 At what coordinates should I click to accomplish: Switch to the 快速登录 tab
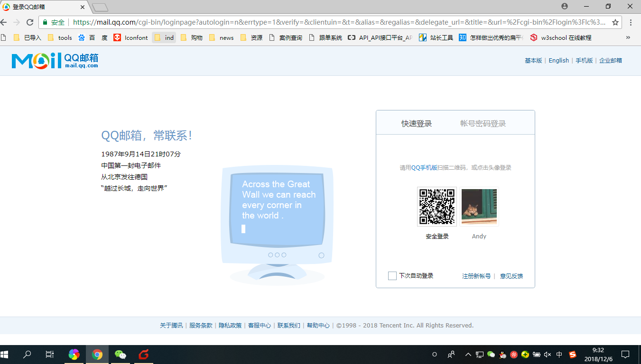(x=417, y=124)
